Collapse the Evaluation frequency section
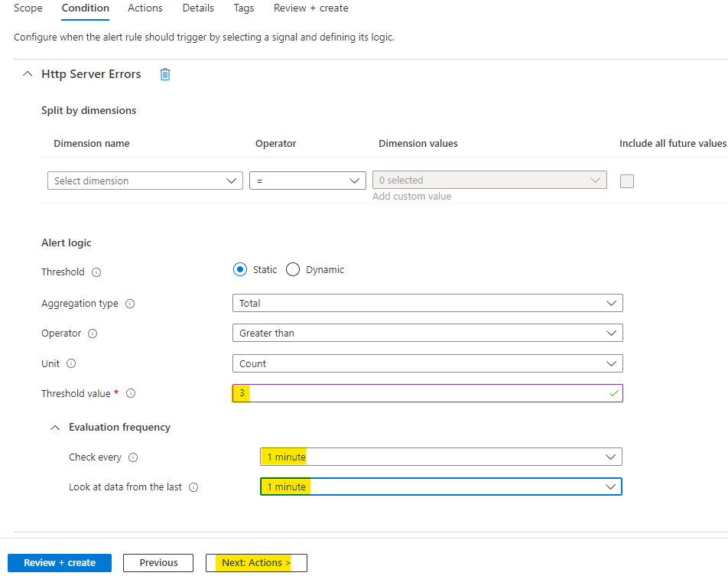728x576 pixels. 55,428
